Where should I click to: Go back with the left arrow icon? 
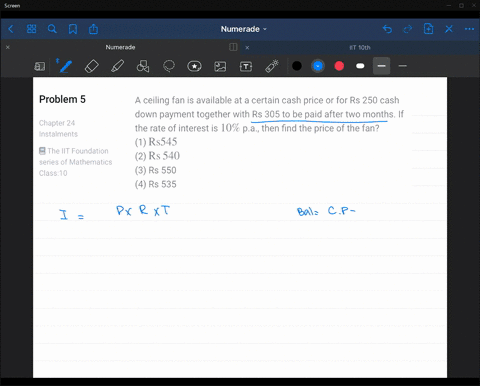click(x=11, y=29)
